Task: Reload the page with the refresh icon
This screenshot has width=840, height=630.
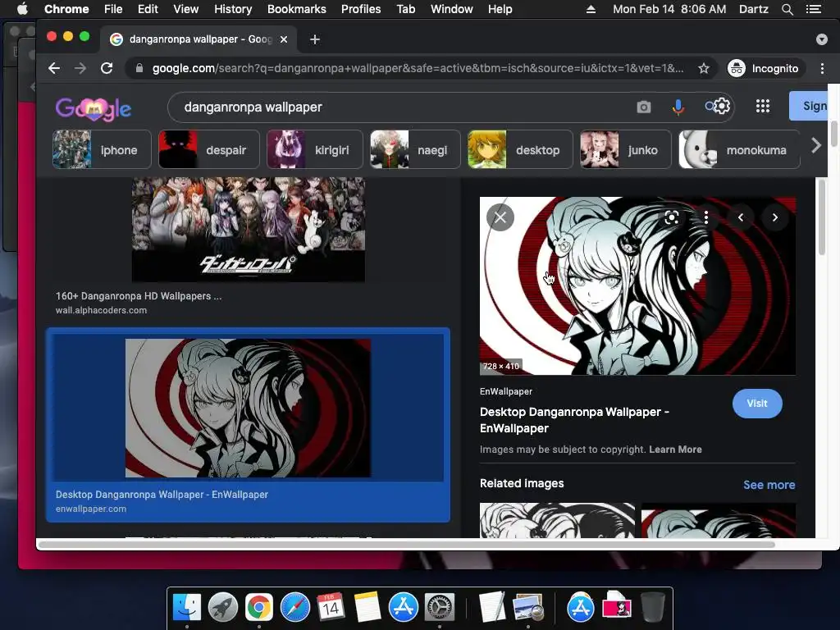Action: [x=107, y=68]
